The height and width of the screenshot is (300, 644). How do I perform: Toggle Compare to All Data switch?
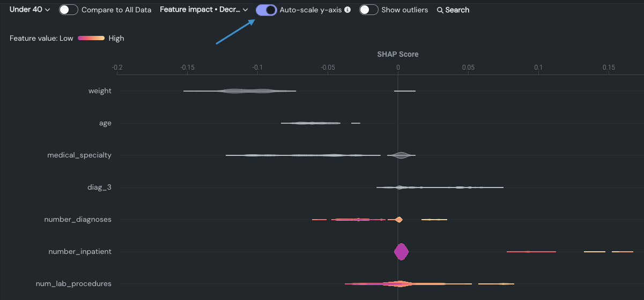pos(69,10)
